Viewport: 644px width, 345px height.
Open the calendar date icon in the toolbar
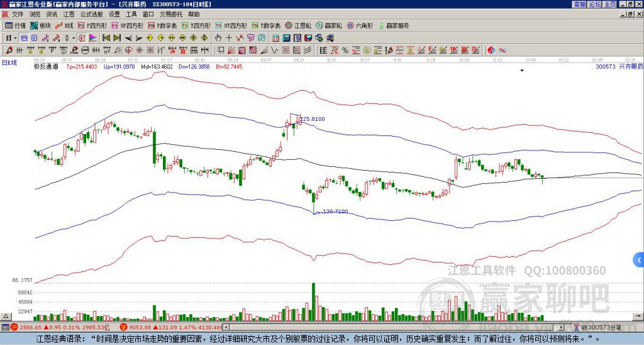275,38
